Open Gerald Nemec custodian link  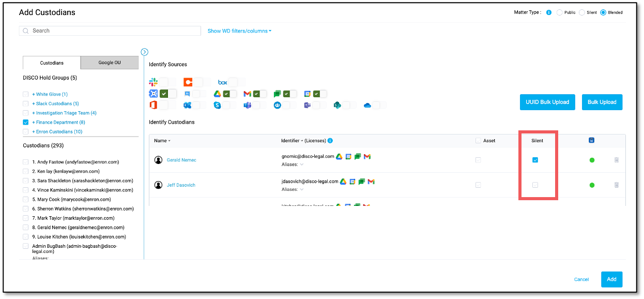pos(181,160)
